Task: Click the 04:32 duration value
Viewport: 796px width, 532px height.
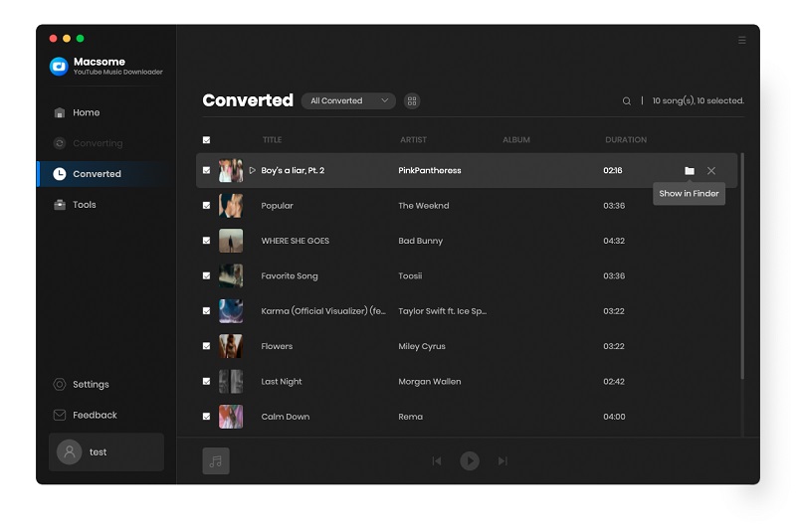Action: point(614,241)
